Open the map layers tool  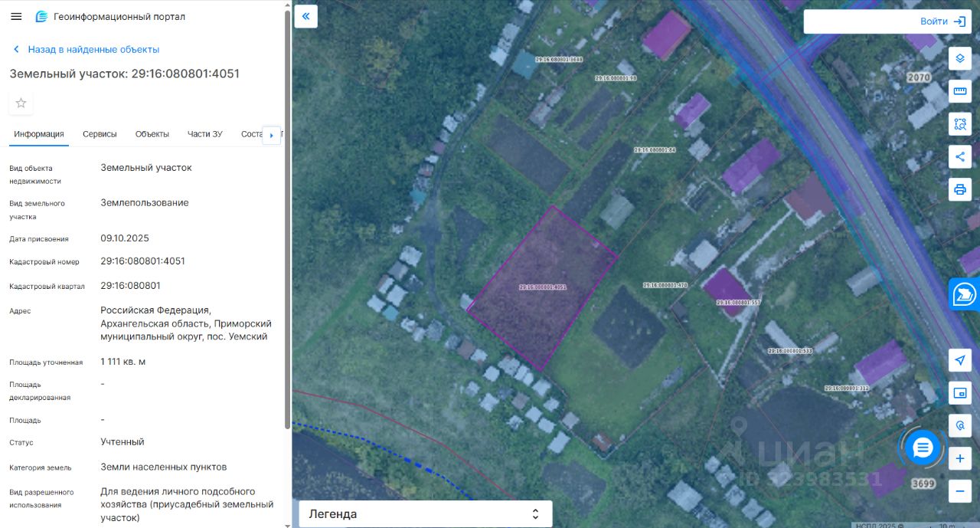click(x=960, y=58)
